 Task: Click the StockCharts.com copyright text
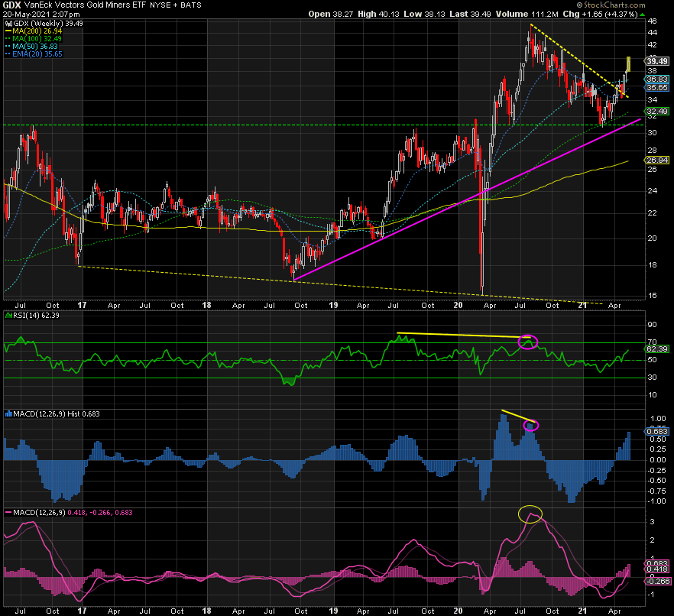click(611, 5)
